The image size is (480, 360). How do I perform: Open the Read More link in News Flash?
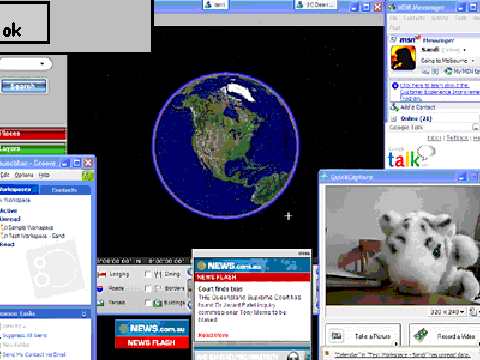click(214, 335)
